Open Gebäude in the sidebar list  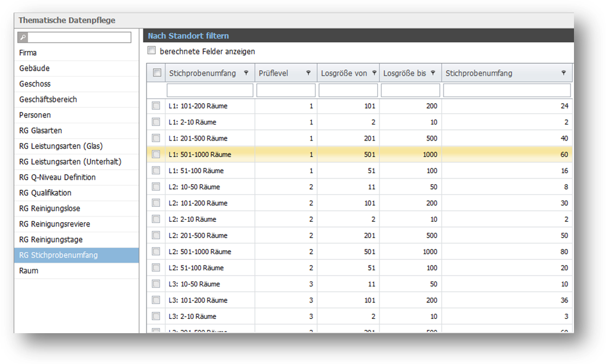coord(76,68)
